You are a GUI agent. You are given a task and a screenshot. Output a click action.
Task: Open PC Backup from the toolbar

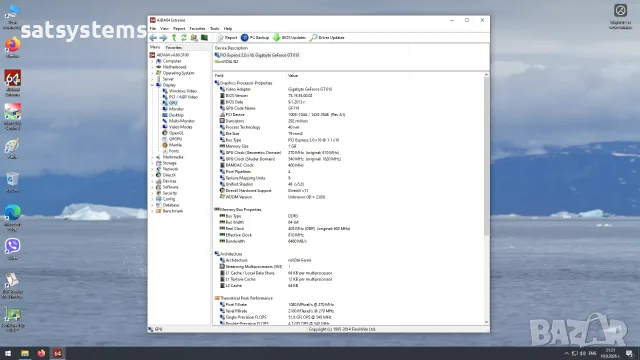[x=255, y=38]
